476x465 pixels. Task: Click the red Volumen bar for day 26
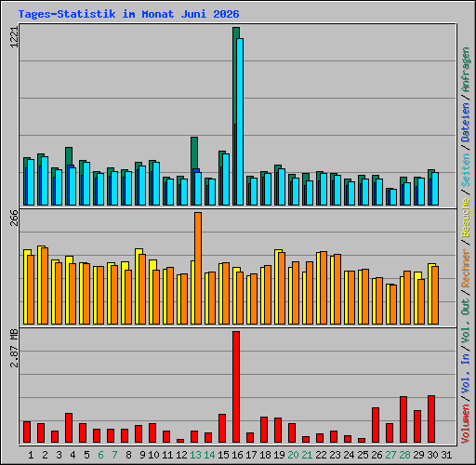pyautogui.click(x=376, y=425)
